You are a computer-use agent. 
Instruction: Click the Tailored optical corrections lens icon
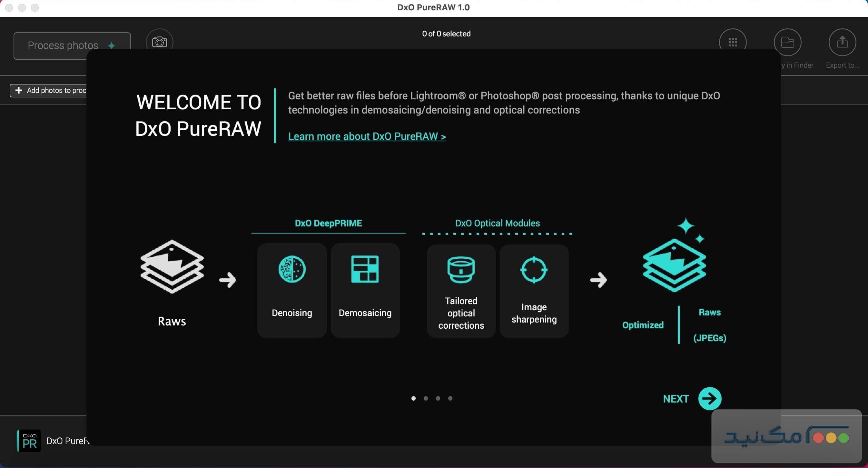[x=461, y=269]
